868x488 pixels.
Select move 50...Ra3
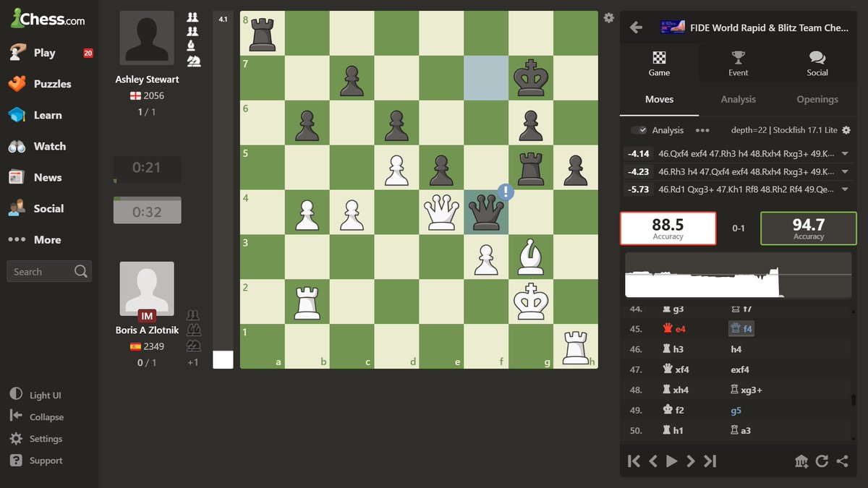point(740,430)
